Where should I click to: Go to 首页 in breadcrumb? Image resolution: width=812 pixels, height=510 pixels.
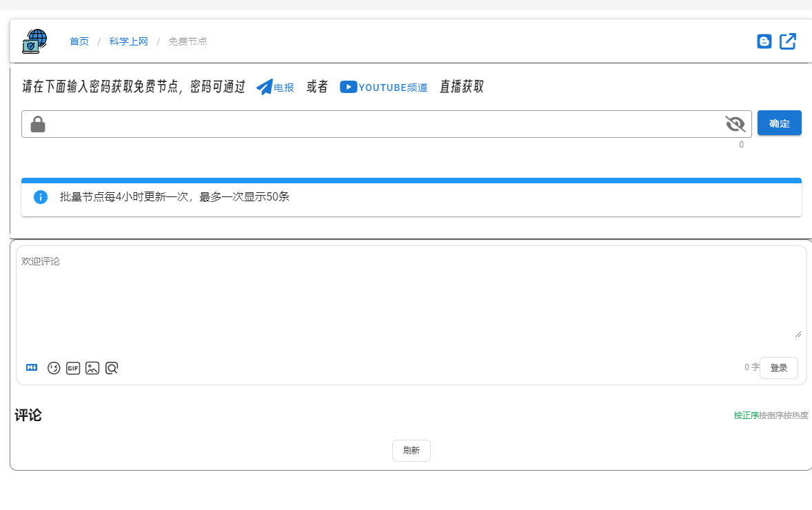pos(79,41)
